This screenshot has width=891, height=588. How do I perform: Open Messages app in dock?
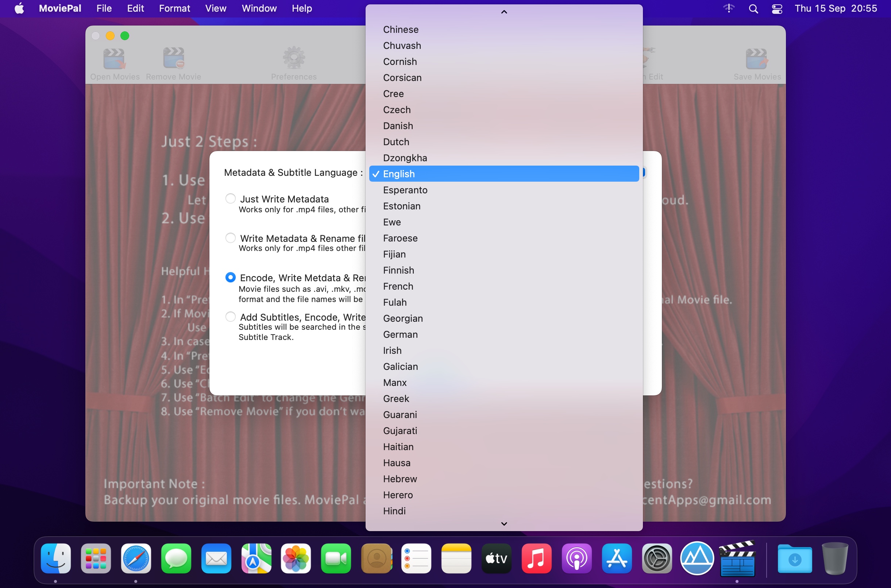click(176, 558)
